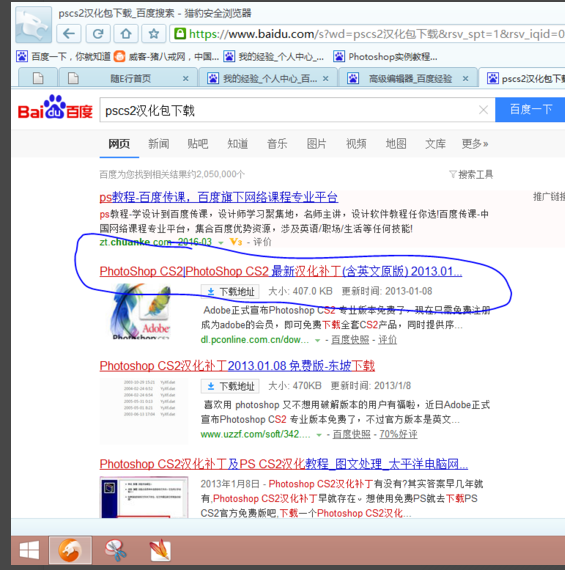Close the 随E行首页 tab
The height and width of the screenshot is (570, 565).
185,79
